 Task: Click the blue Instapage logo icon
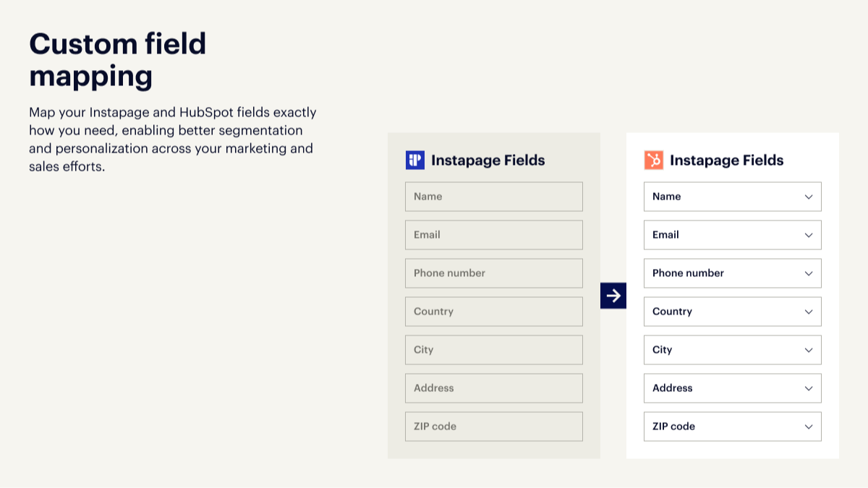click(x=415, y=160)
